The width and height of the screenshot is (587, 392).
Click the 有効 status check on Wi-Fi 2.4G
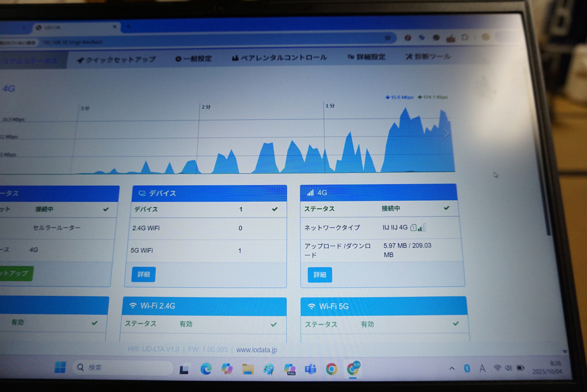pyautogui.click(x=275, y=324)
